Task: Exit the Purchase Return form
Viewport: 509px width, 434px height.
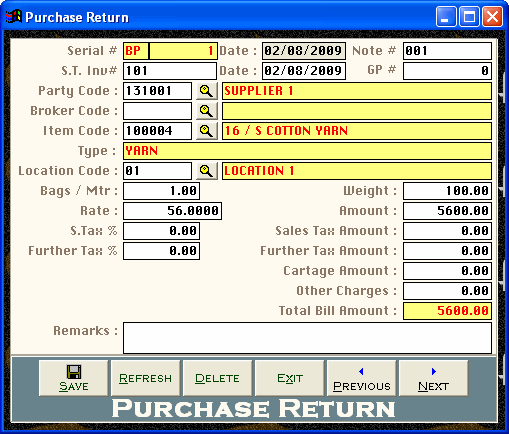Action: pyautogui.click(x=290, y=378)
